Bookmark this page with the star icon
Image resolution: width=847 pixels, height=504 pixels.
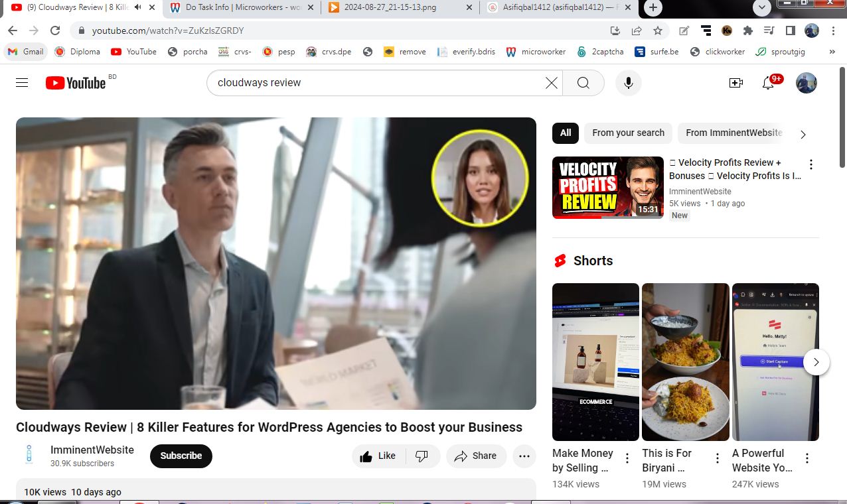[657, 31]
